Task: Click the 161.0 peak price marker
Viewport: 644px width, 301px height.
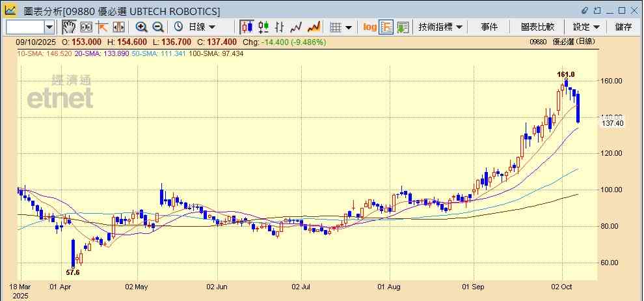Action: click(566, 74)
